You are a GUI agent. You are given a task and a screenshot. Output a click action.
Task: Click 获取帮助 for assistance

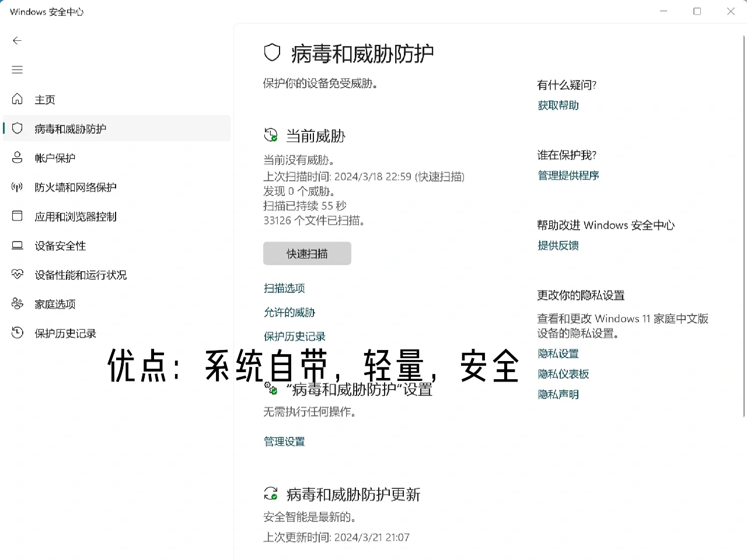pos(557,105)
